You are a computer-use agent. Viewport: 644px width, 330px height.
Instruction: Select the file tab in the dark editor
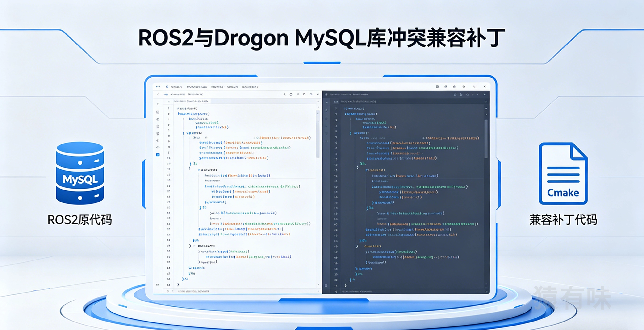click(360, 102)
